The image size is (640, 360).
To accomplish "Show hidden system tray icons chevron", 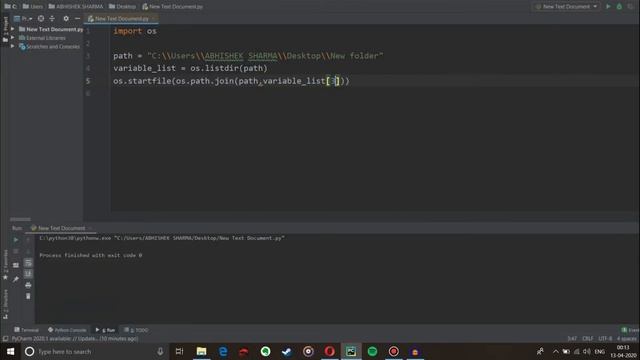I will [x=556, y=351].
